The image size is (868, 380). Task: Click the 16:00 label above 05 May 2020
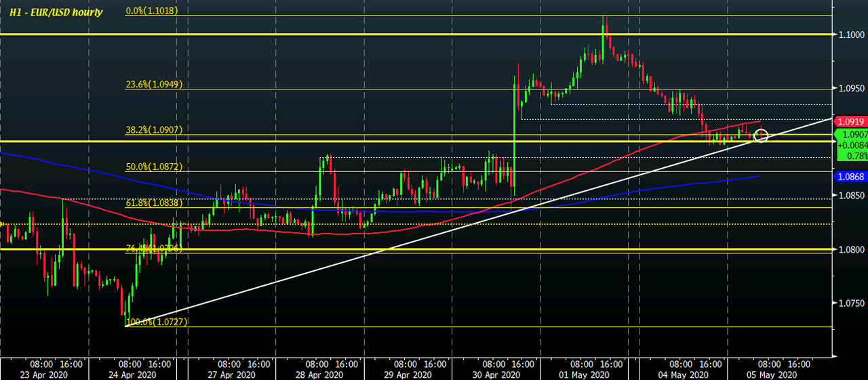(x=800, y=364)
